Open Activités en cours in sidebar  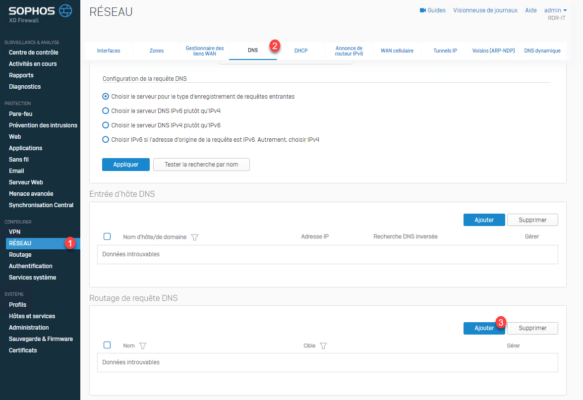point(33,64)
